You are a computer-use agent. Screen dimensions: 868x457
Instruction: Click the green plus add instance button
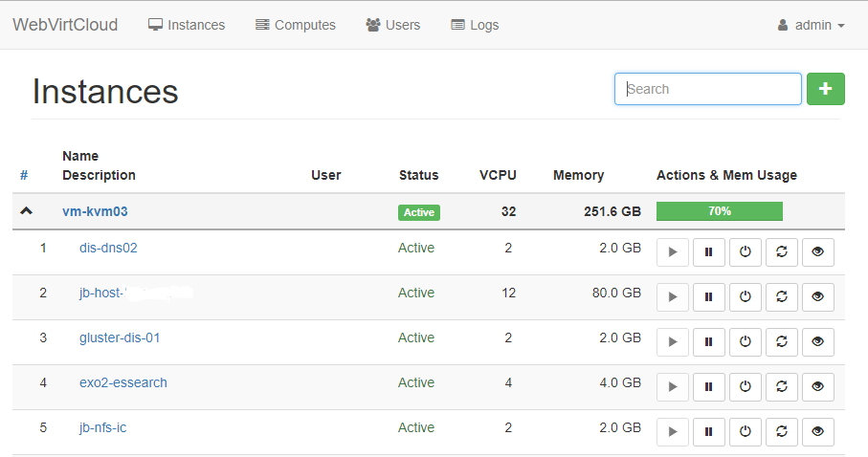point(826,89)
